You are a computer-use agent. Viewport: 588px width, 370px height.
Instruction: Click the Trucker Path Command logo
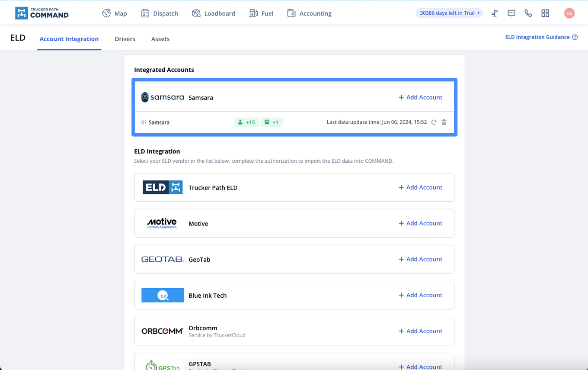pos(42,13)
